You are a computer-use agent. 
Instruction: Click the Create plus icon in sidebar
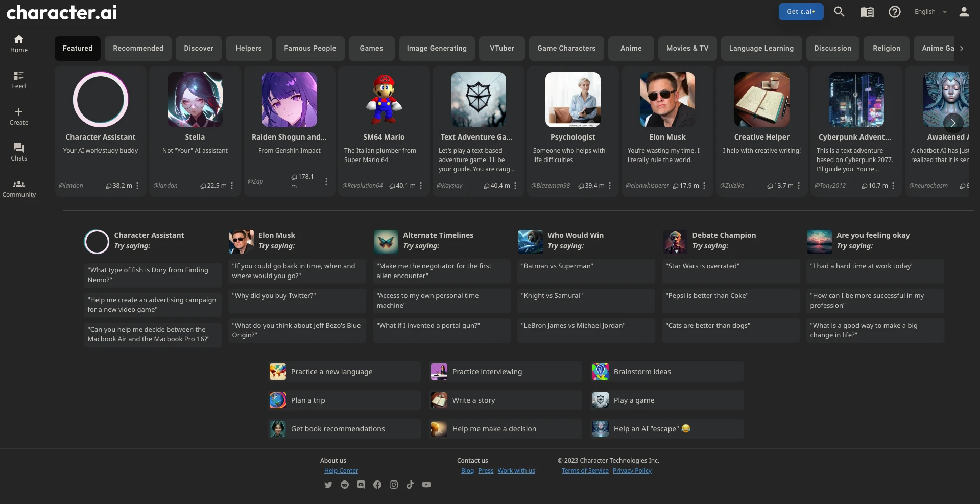(19, 112)
